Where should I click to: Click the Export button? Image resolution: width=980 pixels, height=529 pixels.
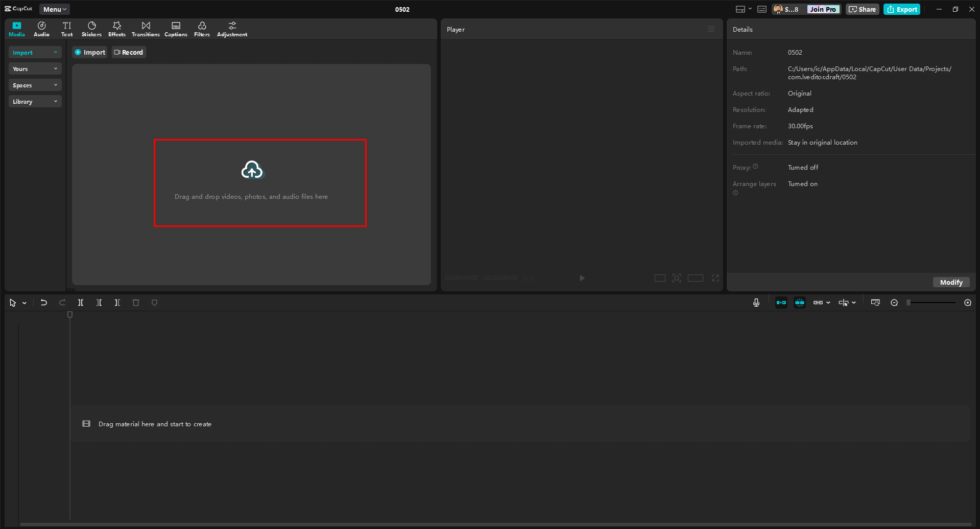pos(901,9)
